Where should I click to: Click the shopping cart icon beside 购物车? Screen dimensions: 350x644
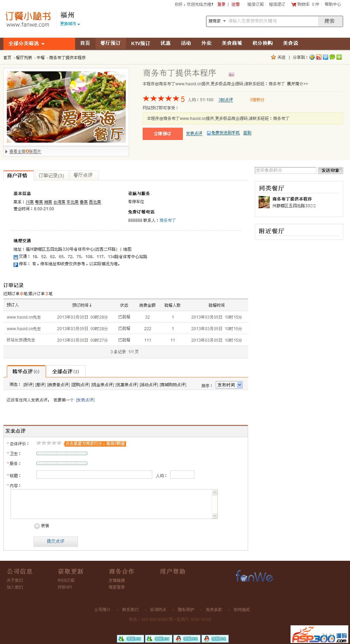click(x=294, y=4)
